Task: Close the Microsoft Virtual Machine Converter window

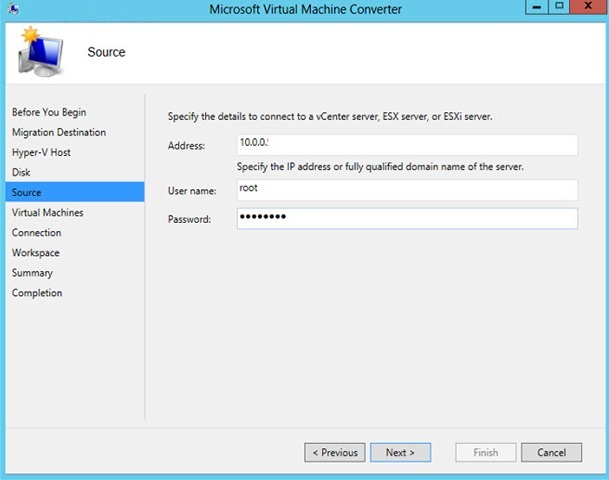Action: point(588,7)
